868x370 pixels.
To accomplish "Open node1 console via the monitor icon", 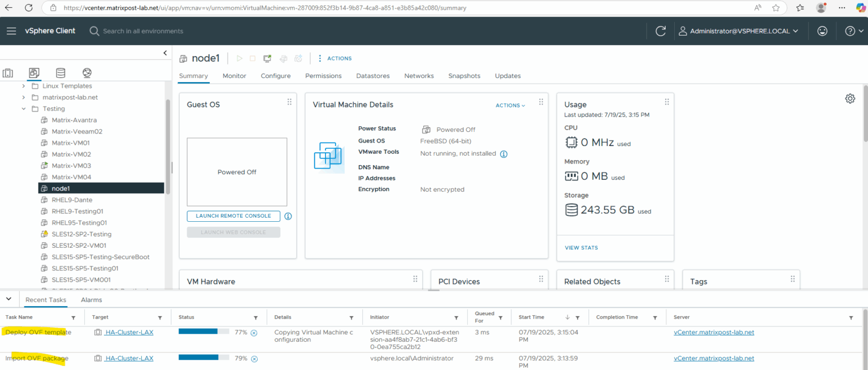I will pos(267,58).
